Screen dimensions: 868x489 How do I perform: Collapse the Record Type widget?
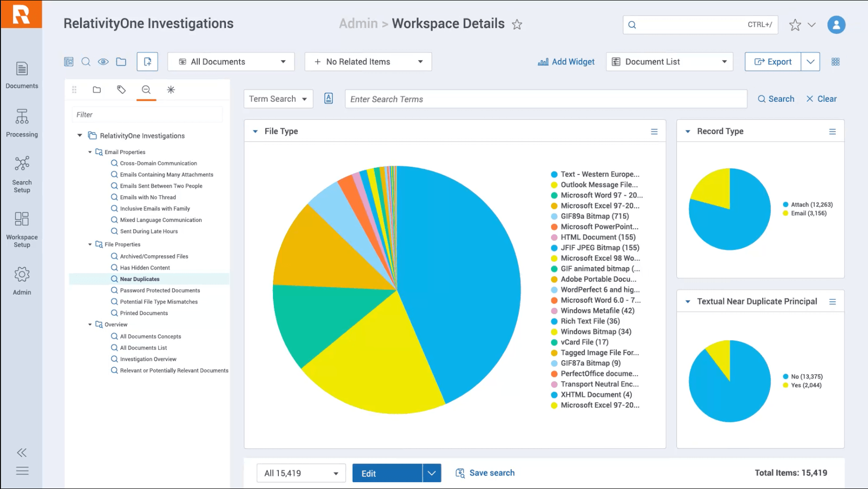[x=688, y=131]
